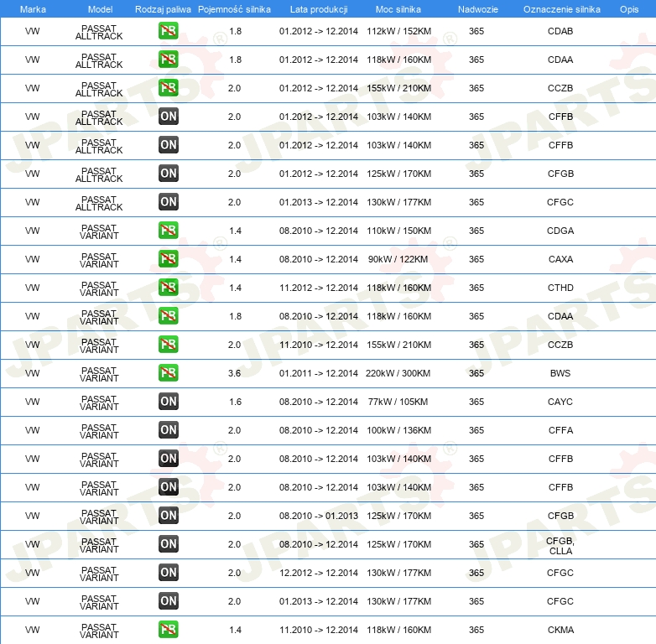Click the diesel ON icon in the CFFA row
656x644 pixels.
[168, 430]
